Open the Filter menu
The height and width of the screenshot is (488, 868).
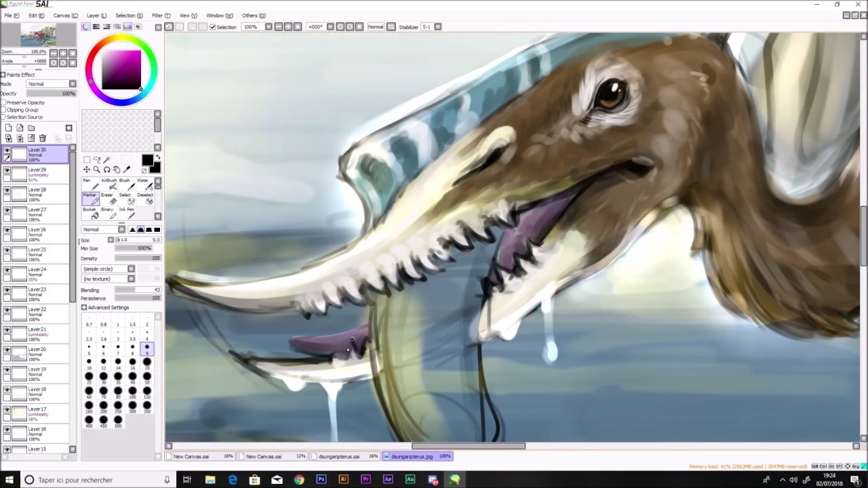coord(161,16)
